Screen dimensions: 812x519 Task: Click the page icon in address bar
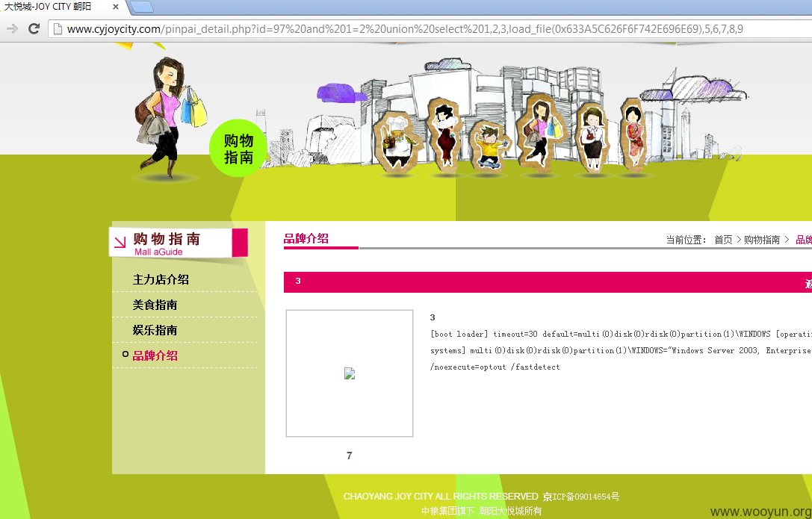click(58, 29)
